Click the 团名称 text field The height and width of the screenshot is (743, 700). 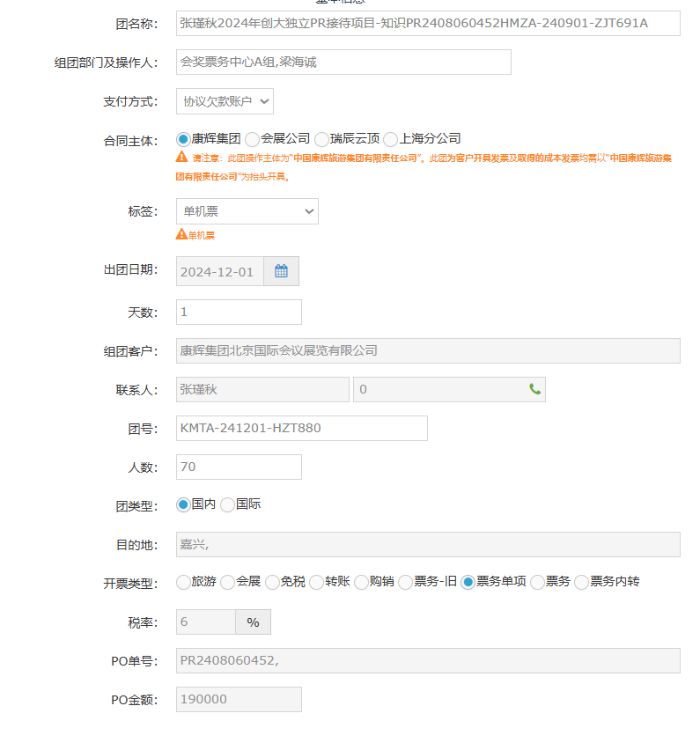tap(428, 23)
